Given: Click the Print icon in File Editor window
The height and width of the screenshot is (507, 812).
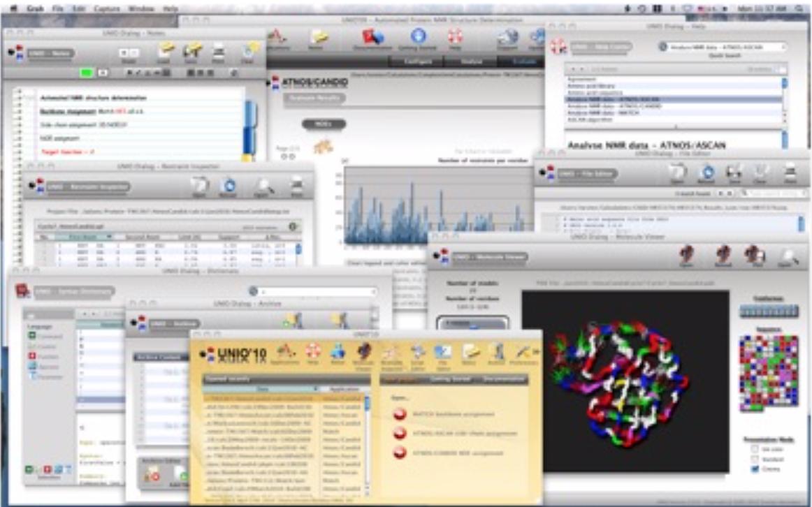Looking at the screenshot, I should click(790, 172).
